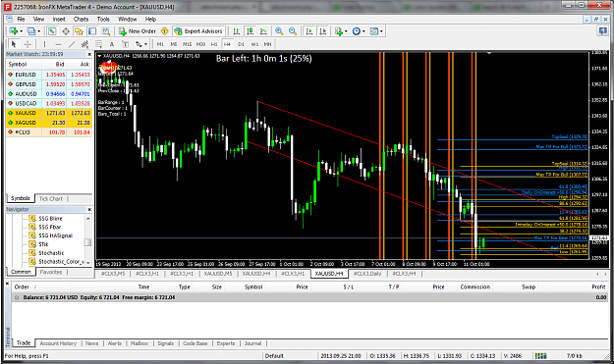Open the Periods clock icon

[356, 31]
